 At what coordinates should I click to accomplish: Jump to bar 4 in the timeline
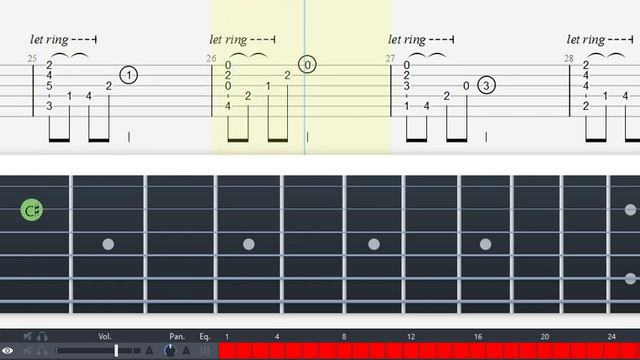[x=277, y=337]
